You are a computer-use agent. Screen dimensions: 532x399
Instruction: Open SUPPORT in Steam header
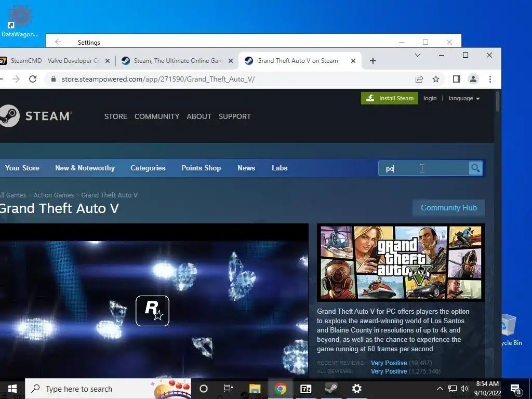(235, 116)
